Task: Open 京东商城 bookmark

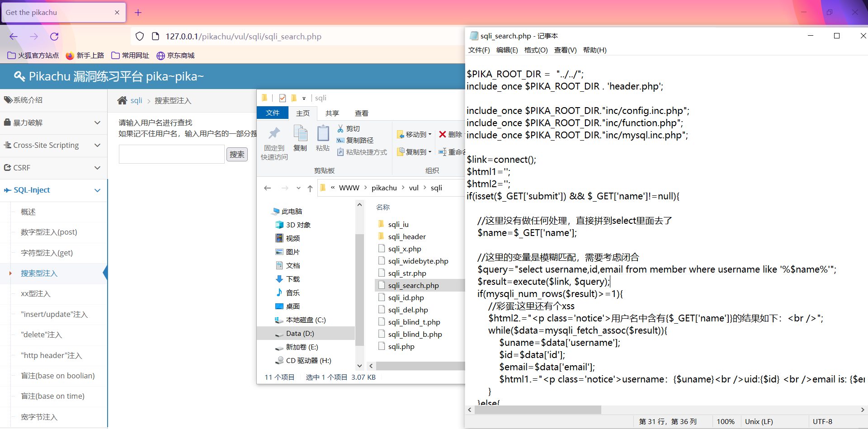Action: 175,55
